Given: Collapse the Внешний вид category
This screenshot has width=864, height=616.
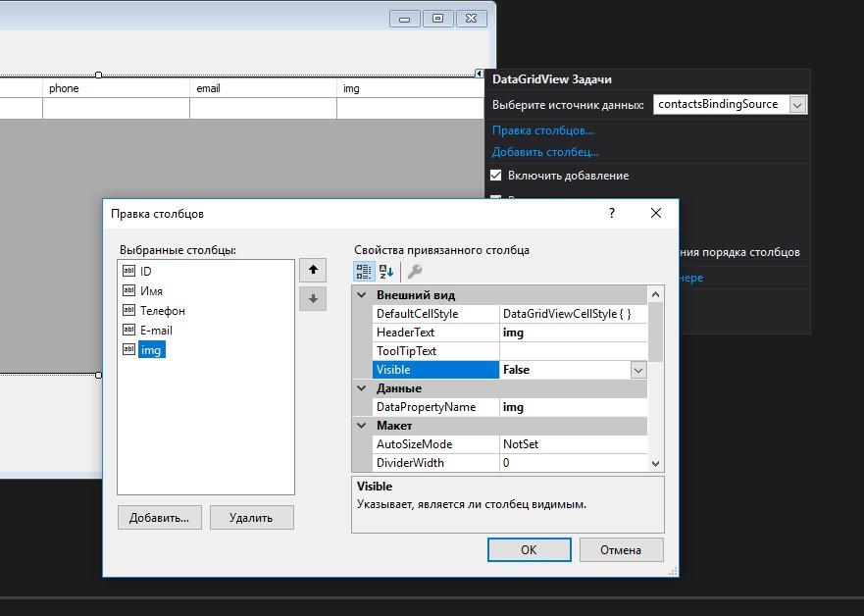Looking at the screenshot, I should point(362,295).
